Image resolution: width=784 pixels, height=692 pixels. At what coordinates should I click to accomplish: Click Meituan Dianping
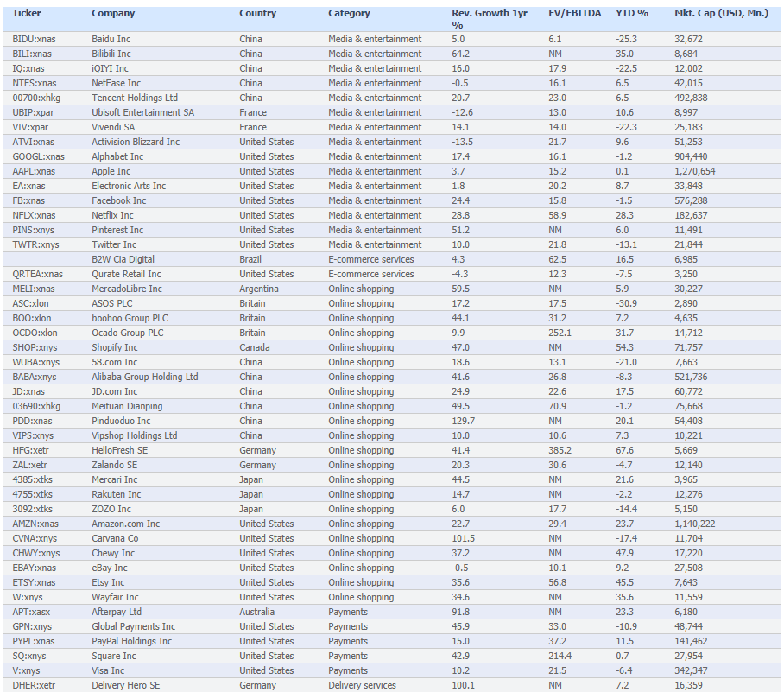tap(127, 406)
